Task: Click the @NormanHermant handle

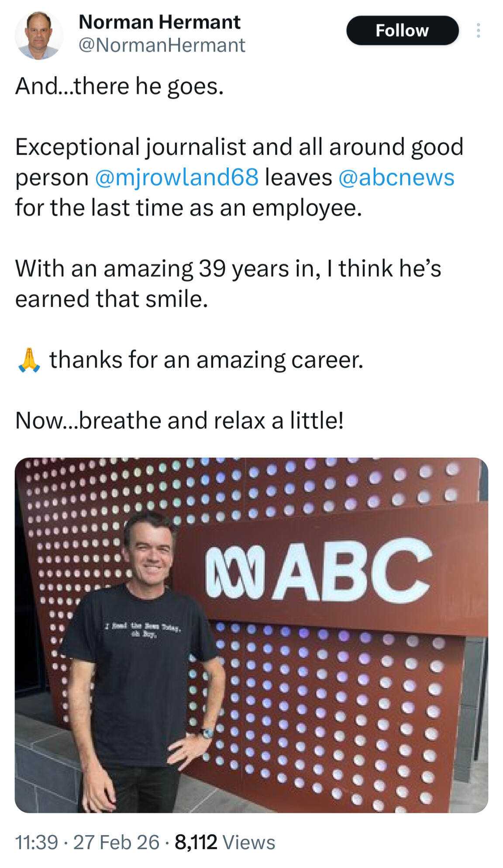Action: [162, 45]
